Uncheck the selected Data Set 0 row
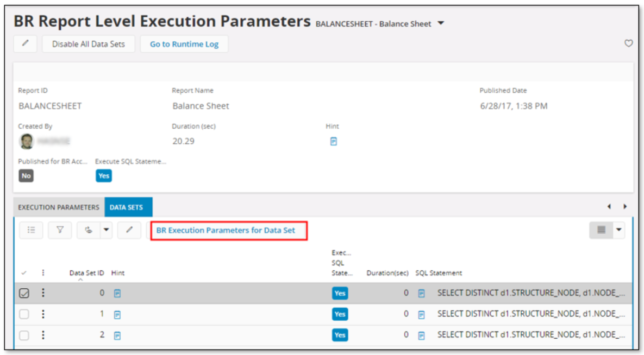The height and width of the screenshot is (355, 644). click(24, 293)
